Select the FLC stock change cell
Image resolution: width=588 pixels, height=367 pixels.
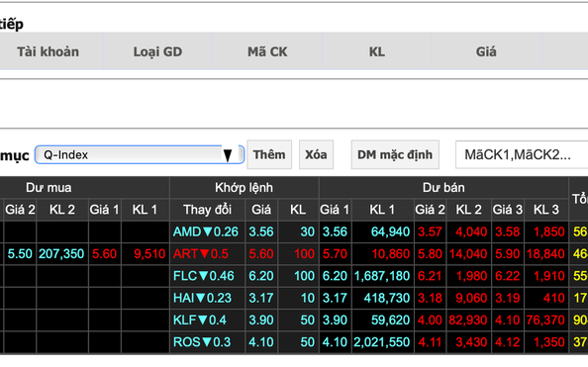pos(207,276)
